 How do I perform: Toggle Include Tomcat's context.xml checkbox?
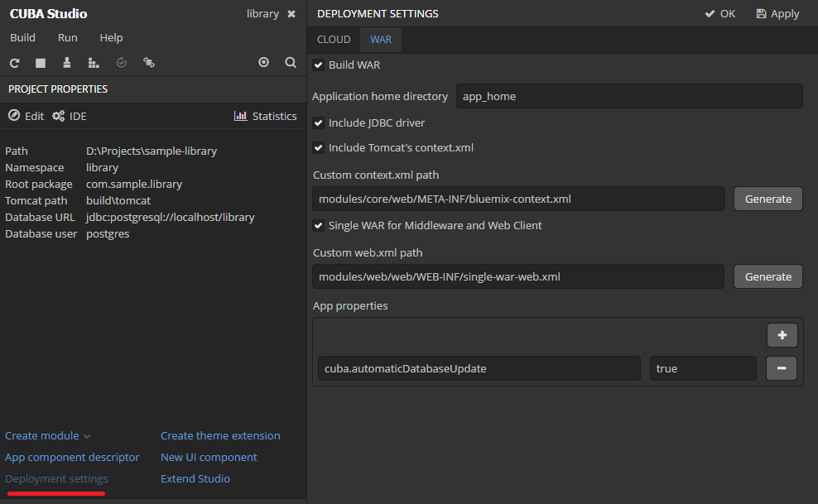click(319, 148)
